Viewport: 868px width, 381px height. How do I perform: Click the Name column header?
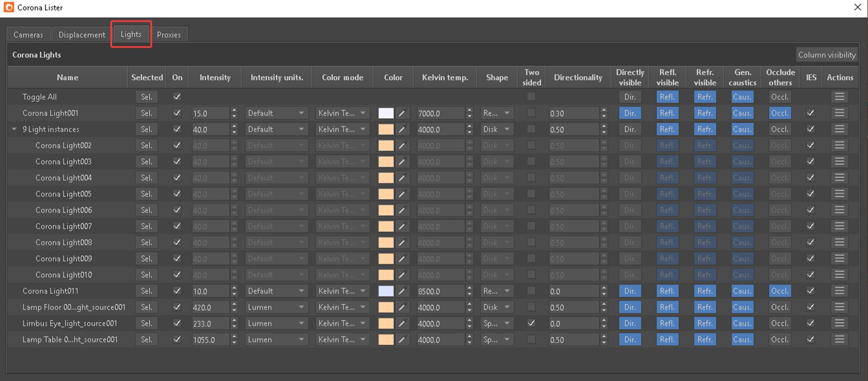68,77
